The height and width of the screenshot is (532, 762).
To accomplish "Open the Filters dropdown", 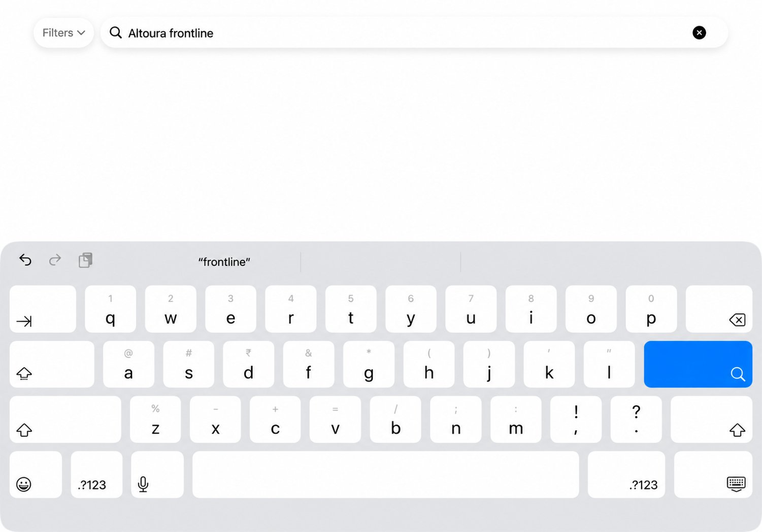I will 63,33.
